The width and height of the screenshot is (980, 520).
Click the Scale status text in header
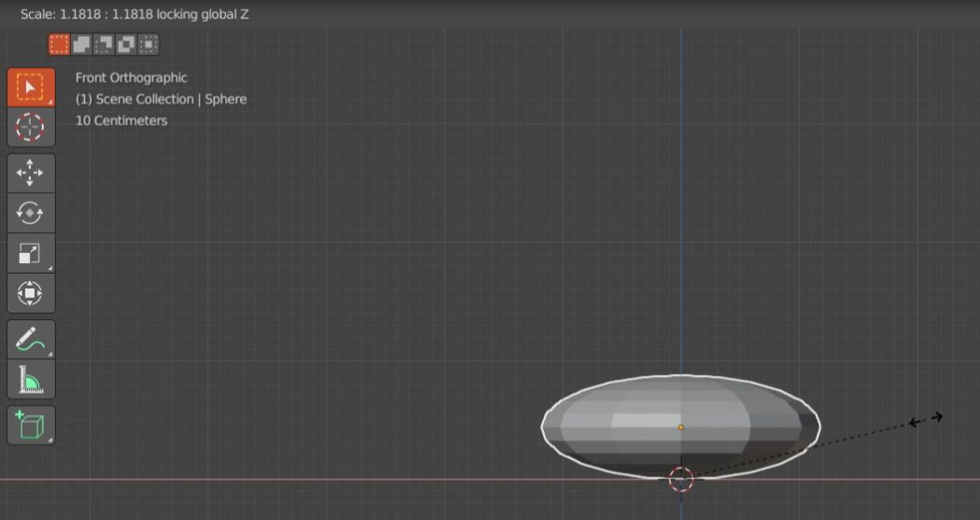pos(135,14)
